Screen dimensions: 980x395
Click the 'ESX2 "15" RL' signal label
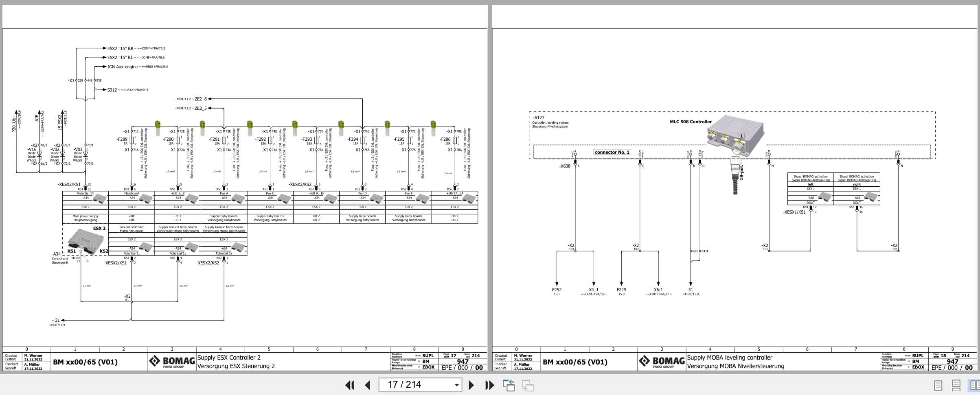pos(120,57)
